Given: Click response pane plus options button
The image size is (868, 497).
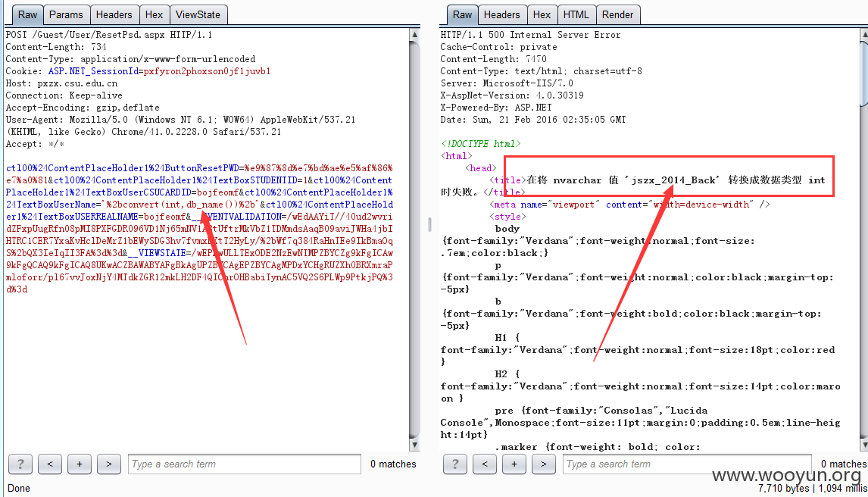Looking at the screenshot, I should click(x=514, y=464).
